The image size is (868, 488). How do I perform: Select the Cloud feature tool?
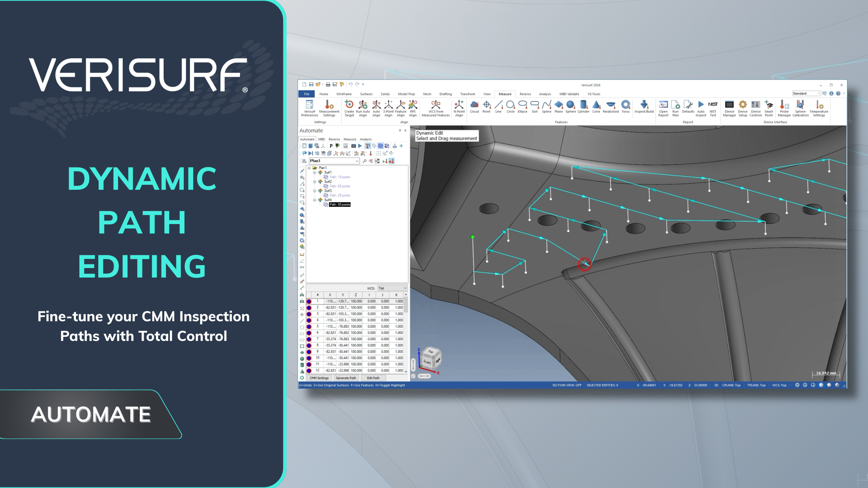coord(474,107)
